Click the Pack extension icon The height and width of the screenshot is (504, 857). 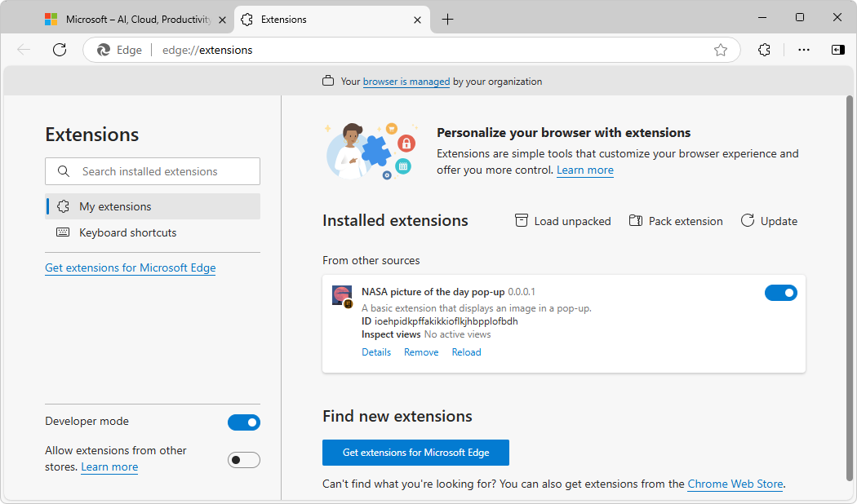(635, 221)
